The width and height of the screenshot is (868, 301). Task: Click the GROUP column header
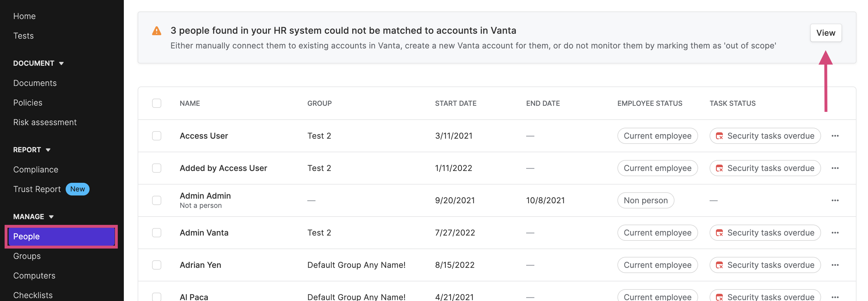pos(319,103)
